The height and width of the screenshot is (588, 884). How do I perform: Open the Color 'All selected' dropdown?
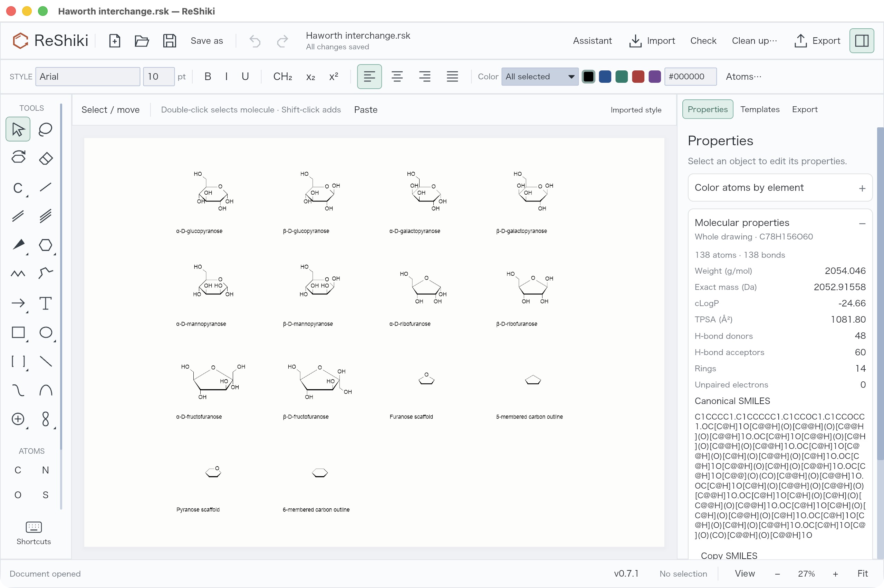tap(540, 77)
